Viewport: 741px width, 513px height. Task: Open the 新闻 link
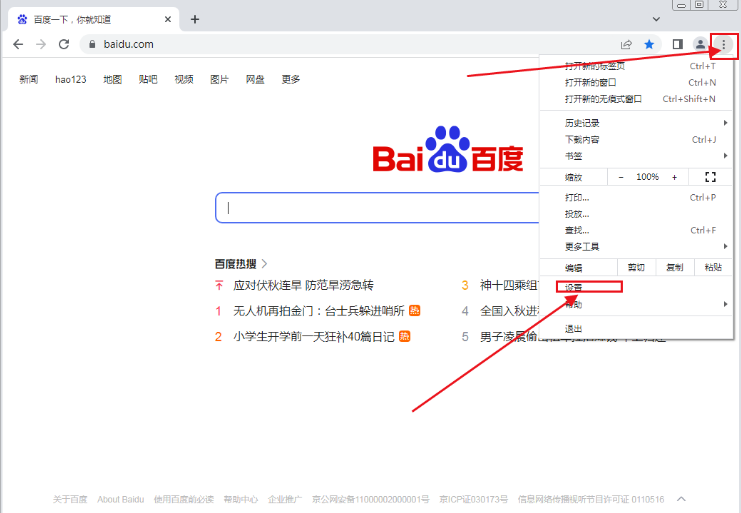[x=29, y=79]
